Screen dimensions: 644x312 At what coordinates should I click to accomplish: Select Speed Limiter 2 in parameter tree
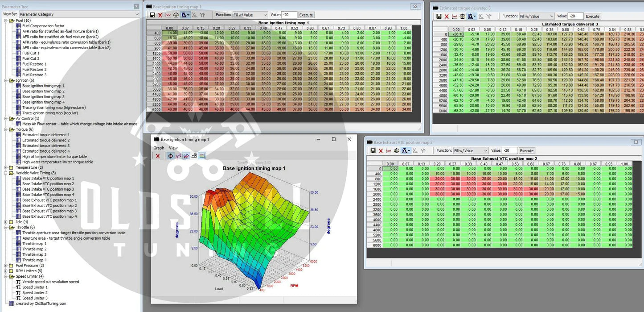[35, 293]
